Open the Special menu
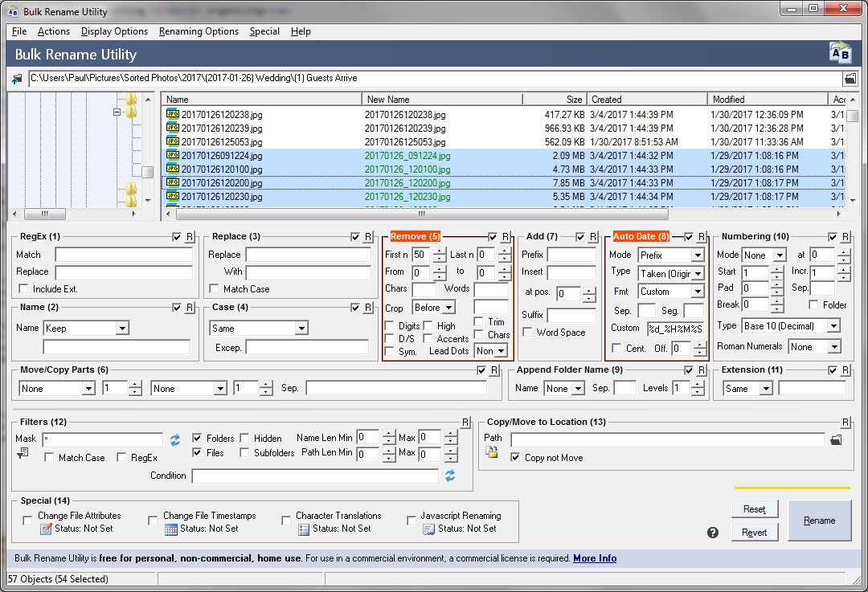The width and height of the screenshot is (868, 592). point(264,31)
